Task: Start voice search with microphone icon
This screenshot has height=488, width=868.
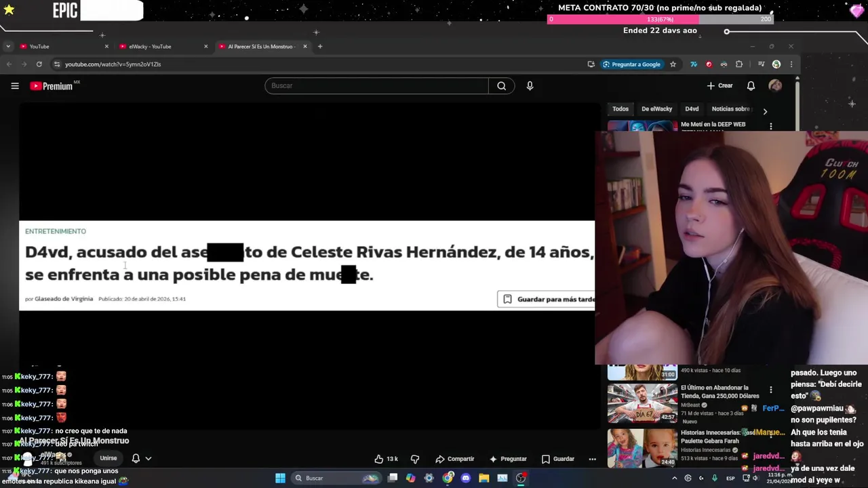Action: coord(530,86)
